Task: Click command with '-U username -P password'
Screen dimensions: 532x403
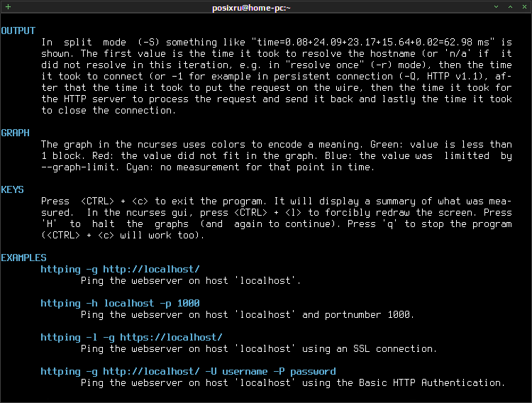Action: tap(188, 371)
